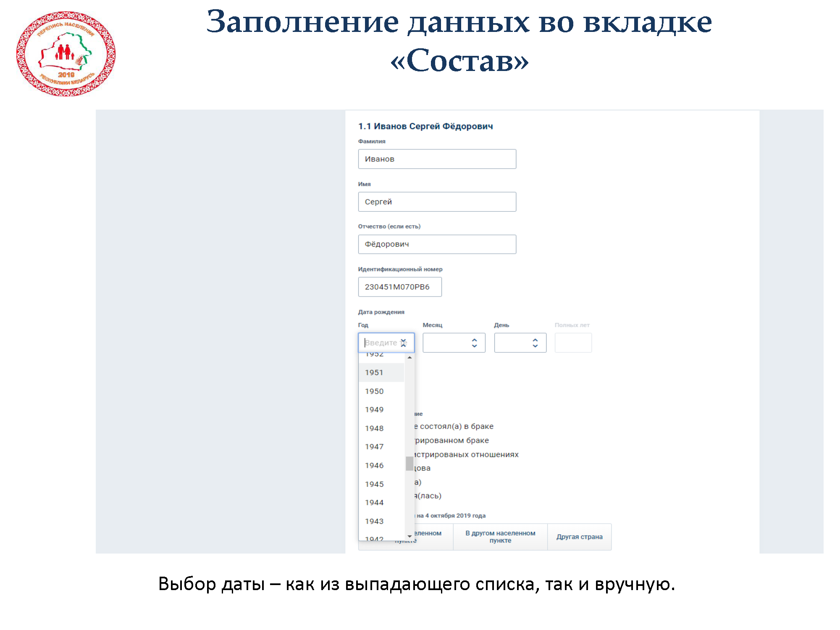This screenshot has height=630, width=840.
Task: Select year 1947 from the list
Action: tap(381, 447)
